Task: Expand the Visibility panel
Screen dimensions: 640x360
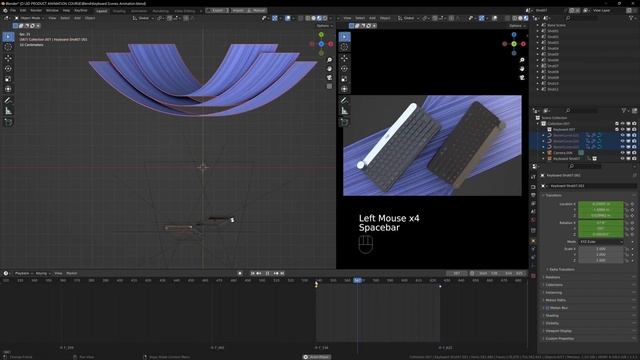Action: 552,323
